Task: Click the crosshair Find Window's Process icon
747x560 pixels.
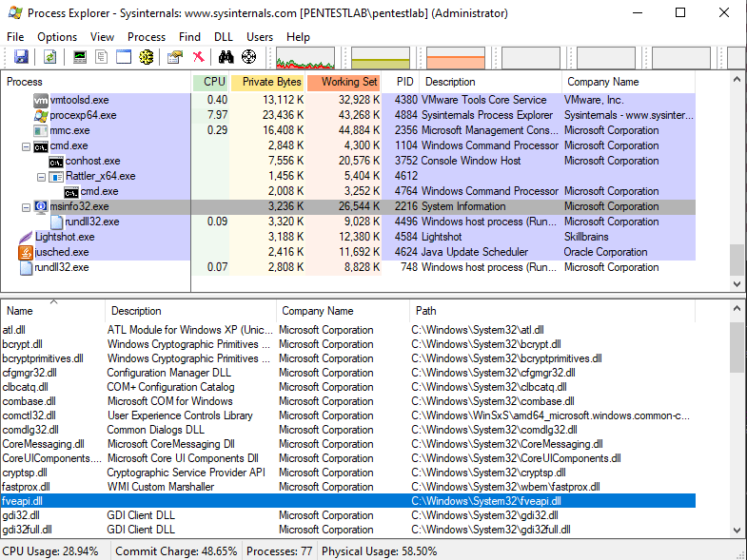Action: coord(249,57)
